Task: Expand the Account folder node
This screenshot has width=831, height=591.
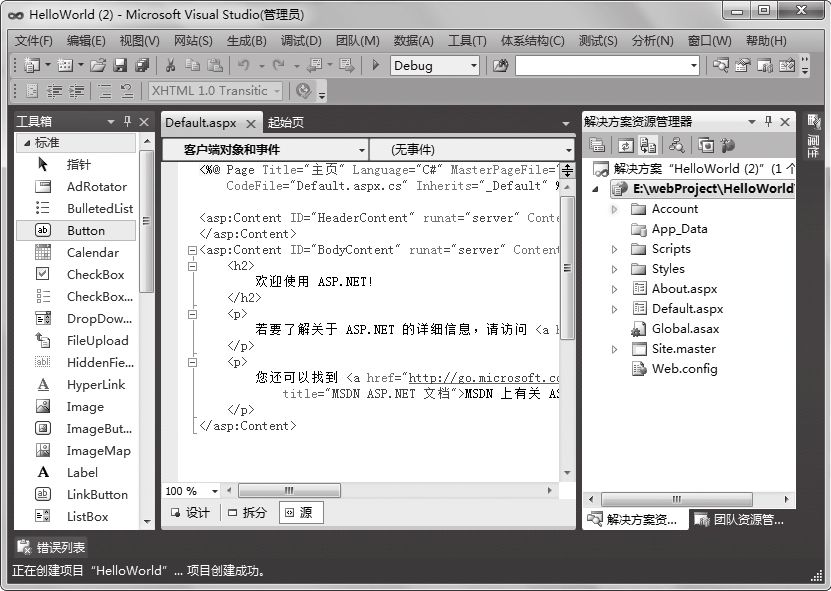Action: 615,209
